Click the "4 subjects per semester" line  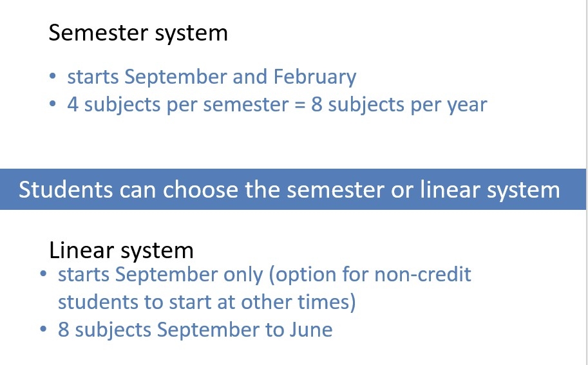click(277, 104)
